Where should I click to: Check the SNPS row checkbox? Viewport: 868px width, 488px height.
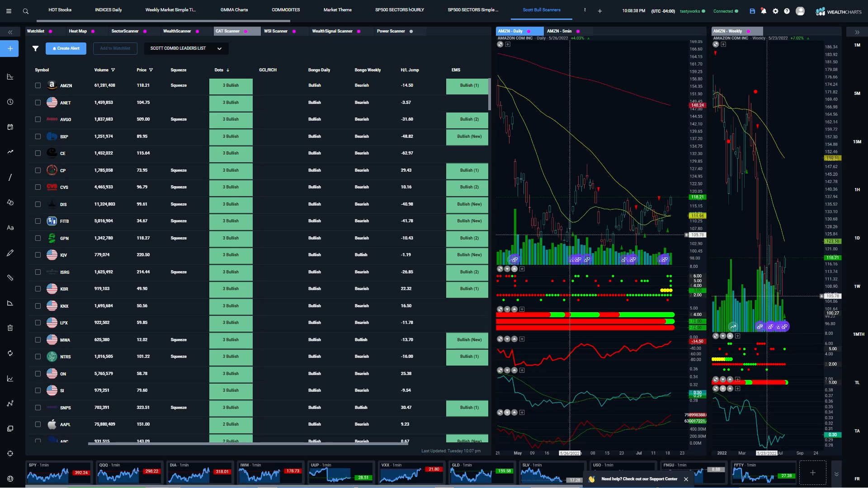tap(38, 408)
